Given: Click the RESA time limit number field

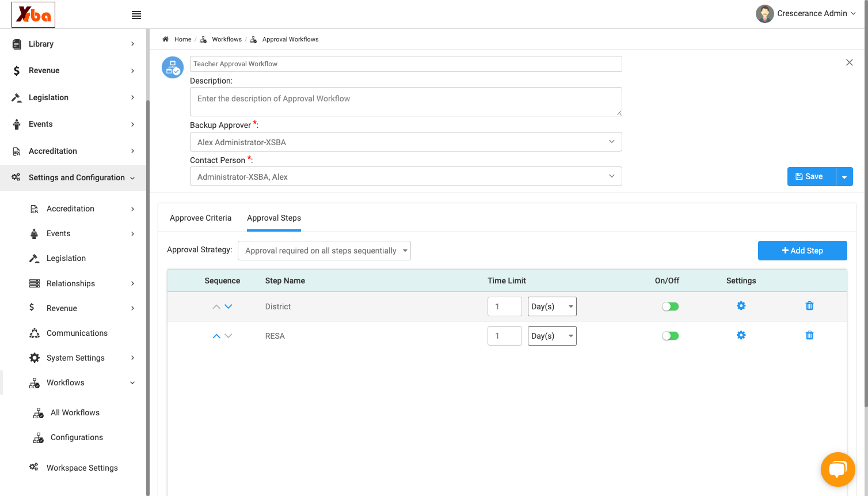Looking at the screenshot, I should point(505,336).
